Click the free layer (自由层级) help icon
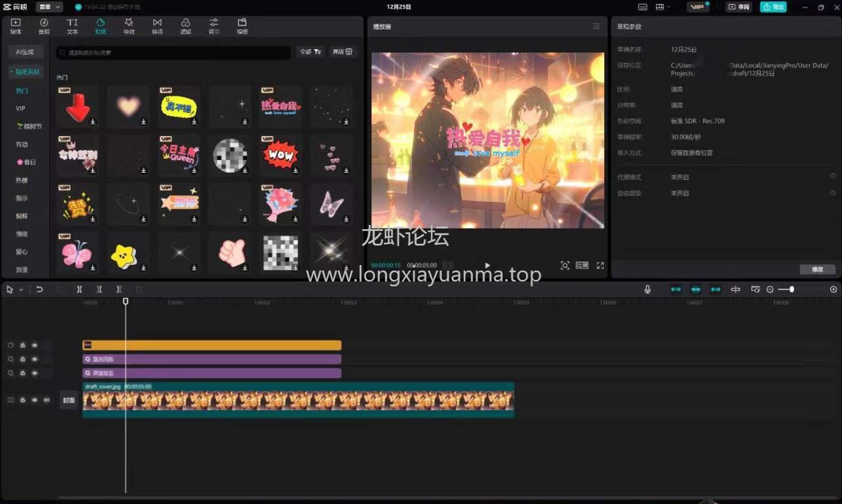 tap(833, 193)
